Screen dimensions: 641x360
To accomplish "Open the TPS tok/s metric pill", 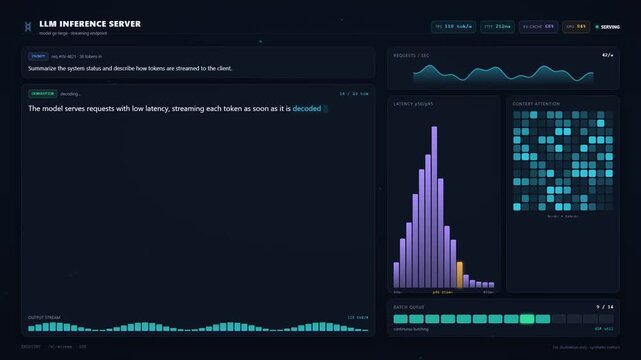I will click(x=453, y=27).
